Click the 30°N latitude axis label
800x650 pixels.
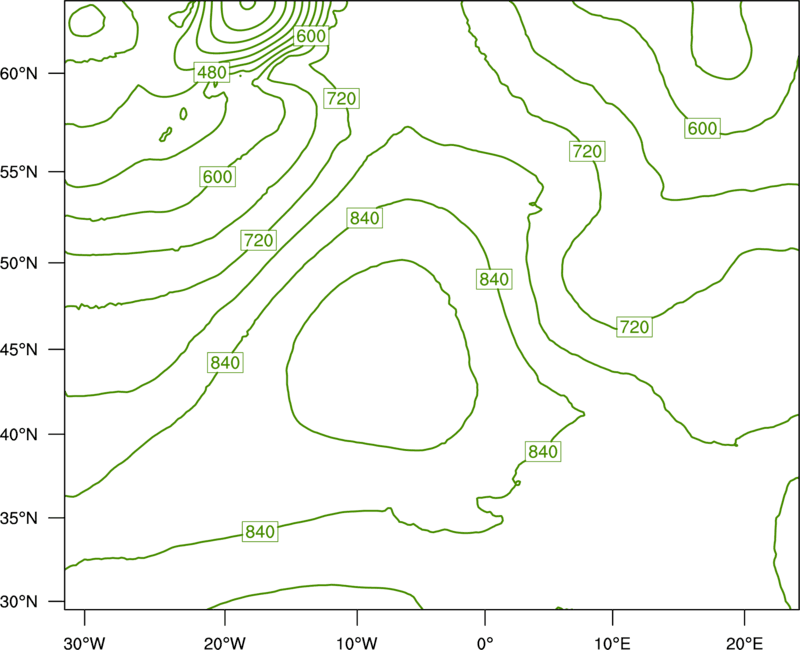click(x=19, y=602)
